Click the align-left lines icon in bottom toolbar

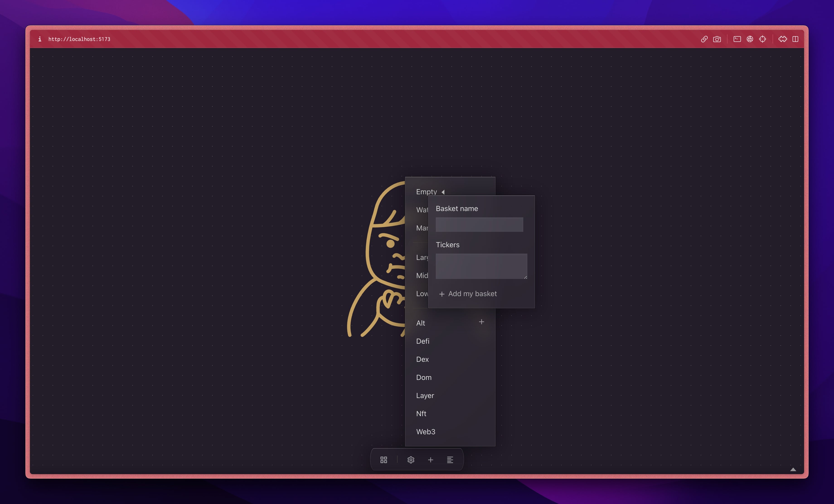tap(450, 460)
